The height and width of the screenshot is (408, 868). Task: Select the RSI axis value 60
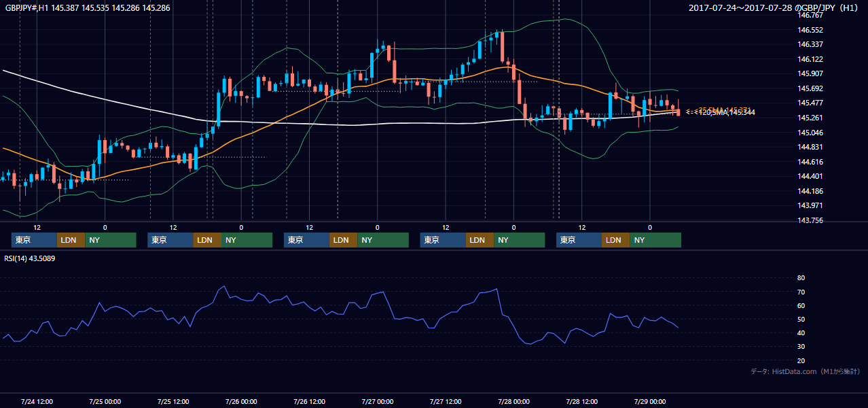point(801,305)
